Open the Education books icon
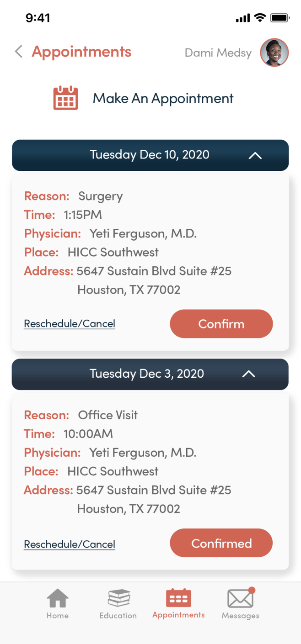Image resolution: width=301 pixels, height=644 pixels. click(x=118, y=598)
